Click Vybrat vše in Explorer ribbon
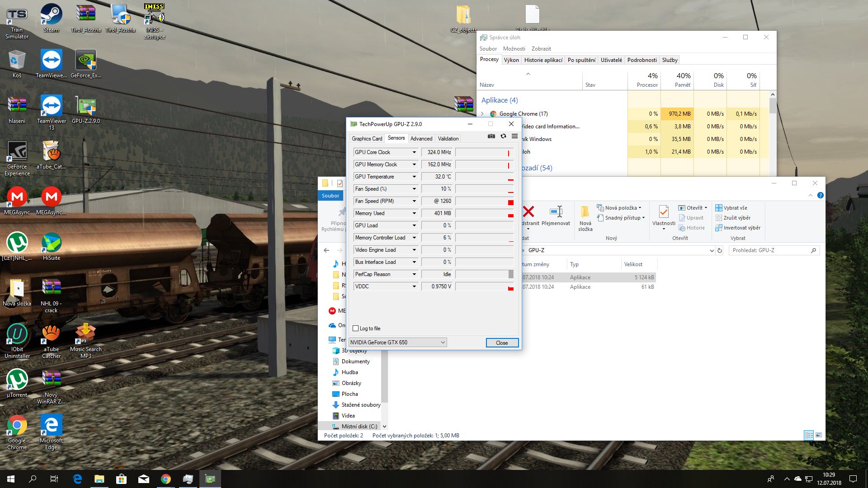 (731, 208)
